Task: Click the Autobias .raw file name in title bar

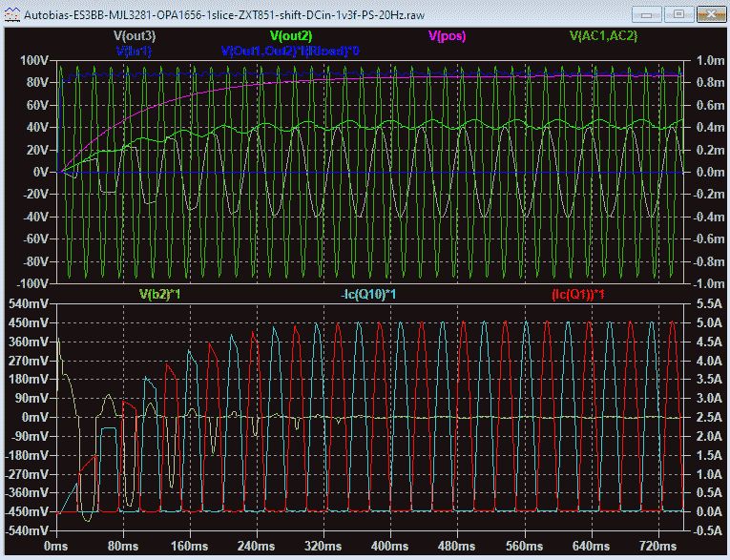Action: pos(224,15)
